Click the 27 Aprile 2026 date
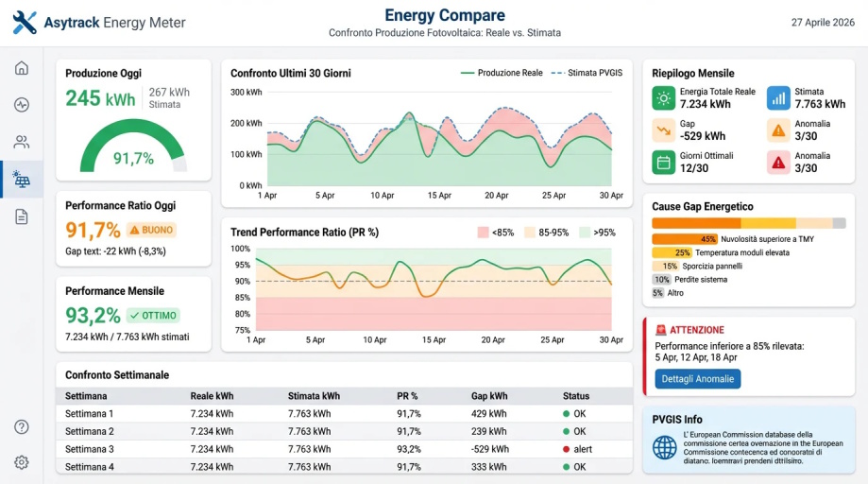This screenshot has height=484, width=868. click(823, 22)
